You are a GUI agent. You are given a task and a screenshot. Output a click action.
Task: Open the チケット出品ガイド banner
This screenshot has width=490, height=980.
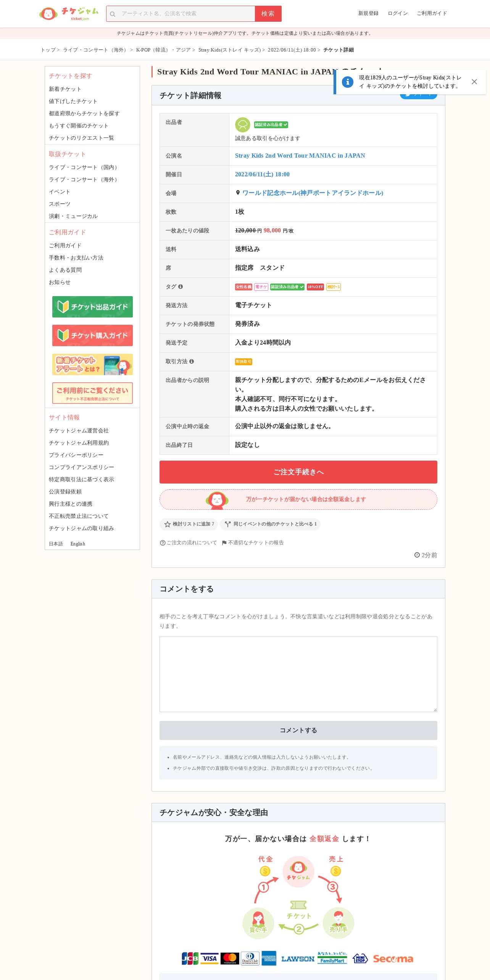point(92,307)
